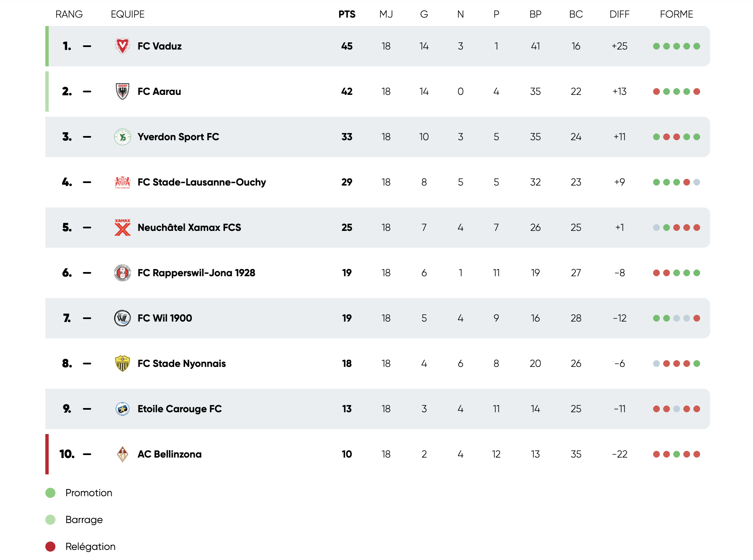The width and height of the screenshot is (753, 560).
Task: Click the Yverdon Sport FC logo
Action: coord(122,137)
